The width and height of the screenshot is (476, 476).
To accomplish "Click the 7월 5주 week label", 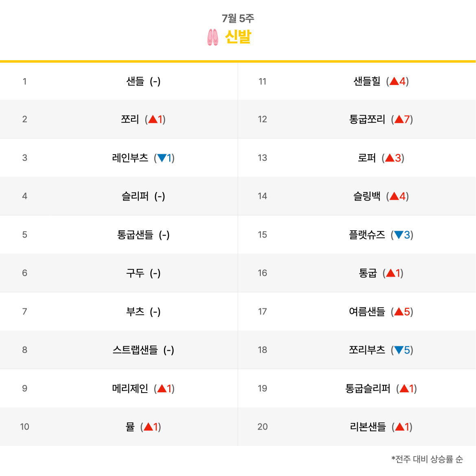I will 238,19.
